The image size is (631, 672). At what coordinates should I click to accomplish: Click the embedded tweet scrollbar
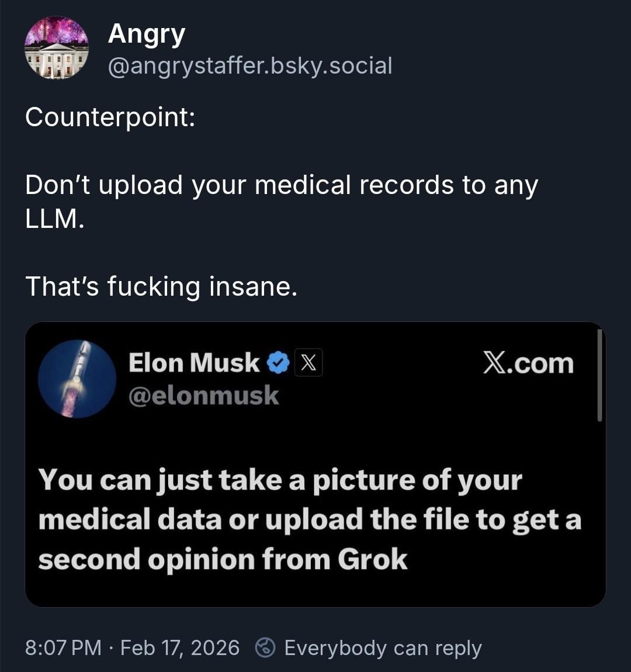click(x=599, y=375)
